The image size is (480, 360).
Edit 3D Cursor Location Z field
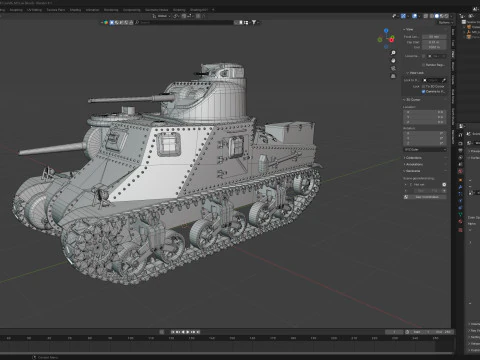[x=424, y=122]
